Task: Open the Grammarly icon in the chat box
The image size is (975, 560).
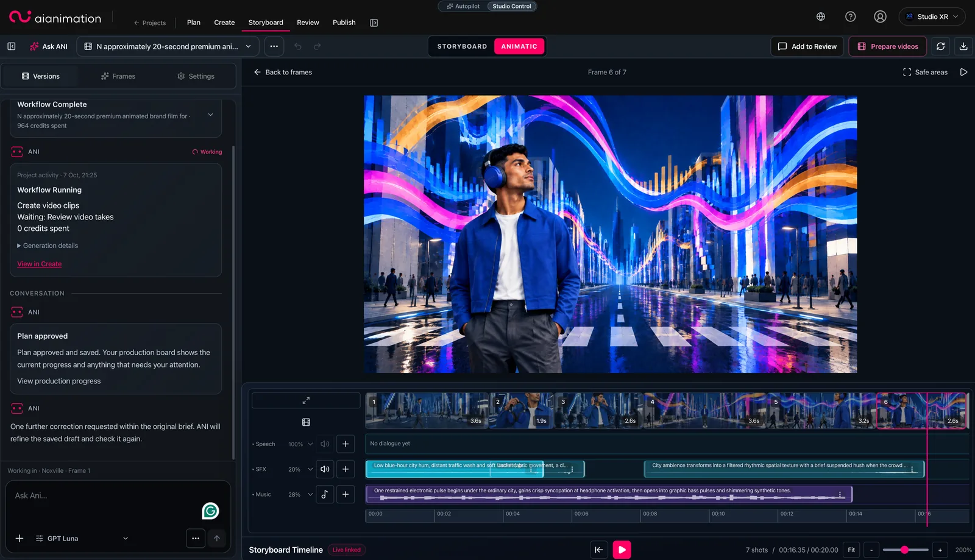Action: coord(210,511)
